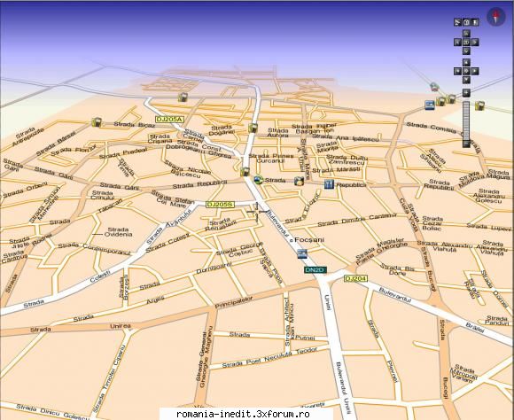This screenshot has height=420, width=514.
Task: Rotate view right using chevron beside 3D
Action: 475,42
